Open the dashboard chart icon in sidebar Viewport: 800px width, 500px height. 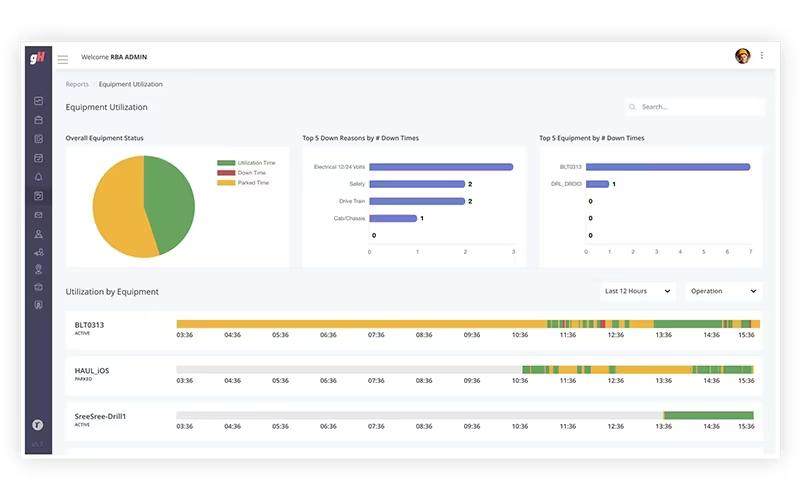38,101
